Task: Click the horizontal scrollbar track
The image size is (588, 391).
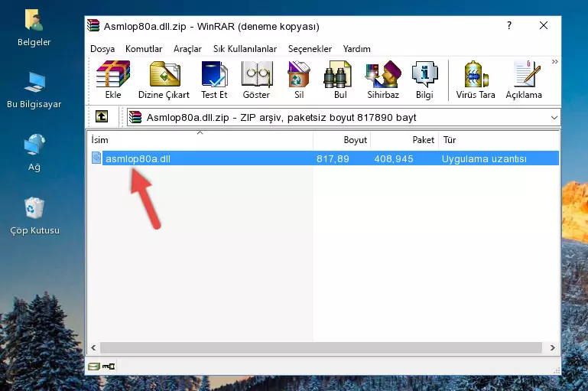Action: 321,348
